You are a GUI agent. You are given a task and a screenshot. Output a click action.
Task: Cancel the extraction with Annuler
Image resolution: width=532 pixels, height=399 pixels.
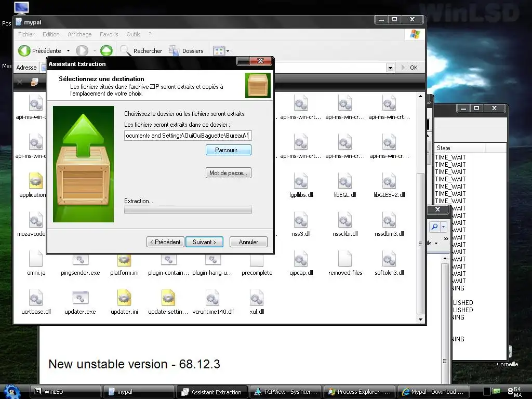pyautogui.click(x=248, y=242)
